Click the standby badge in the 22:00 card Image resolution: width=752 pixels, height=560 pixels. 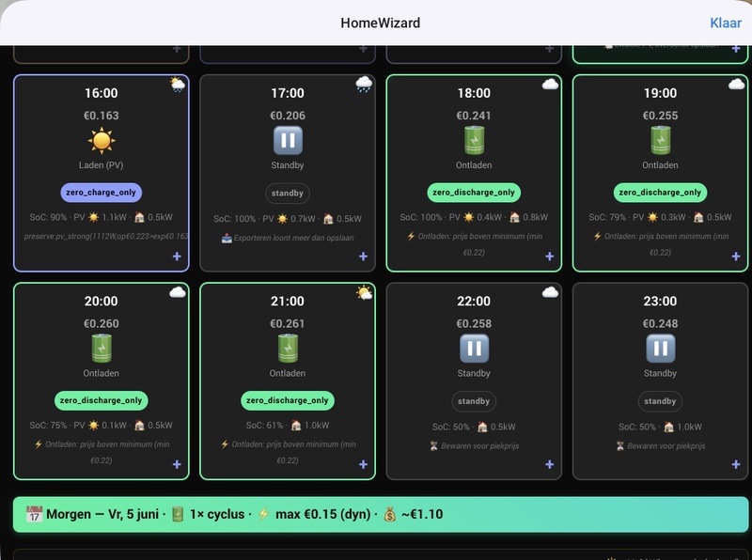coord(474,401)
